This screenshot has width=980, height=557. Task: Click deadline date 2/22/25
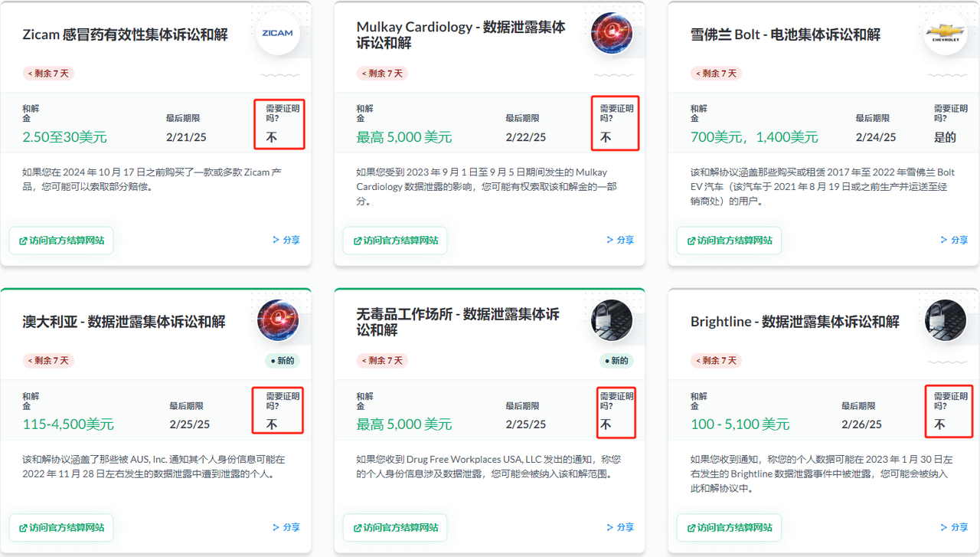point(526,138)
